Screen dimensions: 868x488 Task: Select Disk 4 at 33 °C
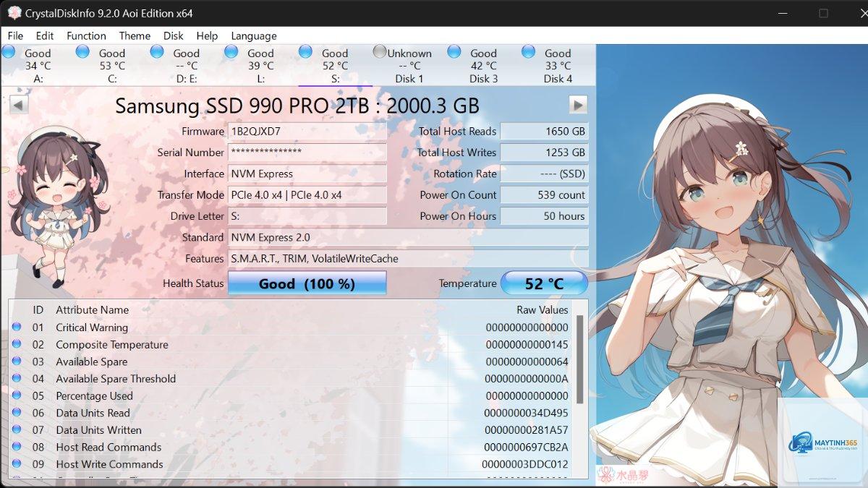(558, 65)
